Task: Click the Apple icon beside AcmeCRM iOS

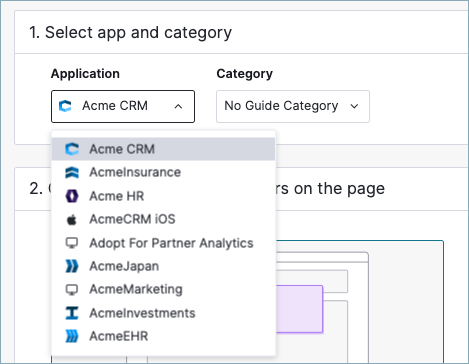Action: 72,220
